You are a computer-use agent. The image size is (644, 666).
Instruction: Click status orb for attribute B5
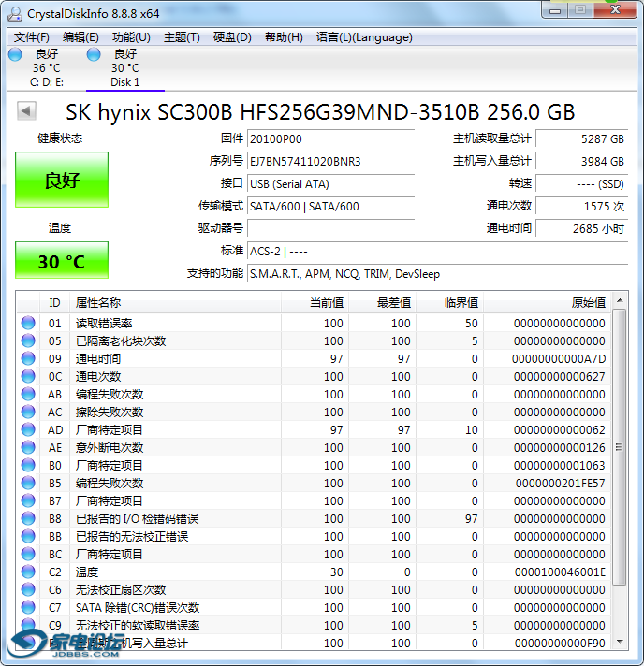(28, 483)
